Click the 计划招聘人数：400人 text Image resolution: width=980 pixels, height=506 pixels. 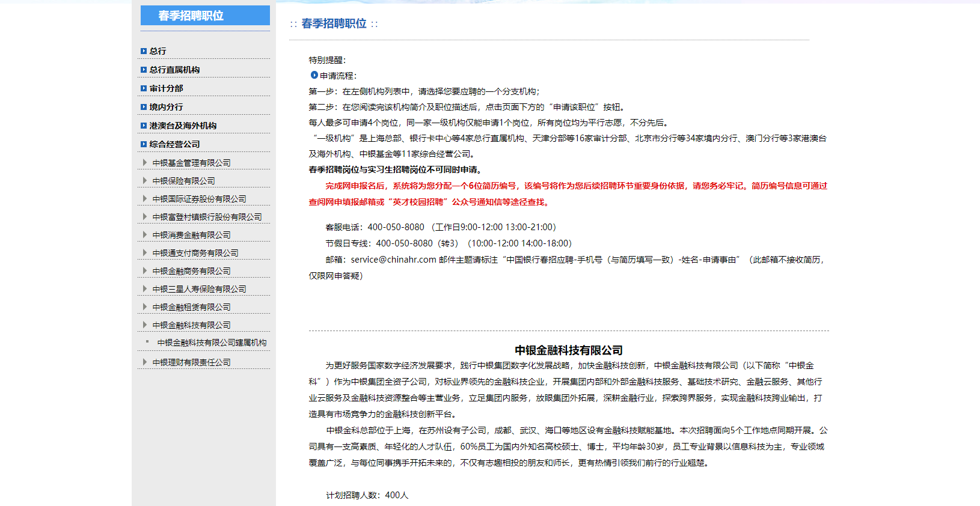[367, 495]
